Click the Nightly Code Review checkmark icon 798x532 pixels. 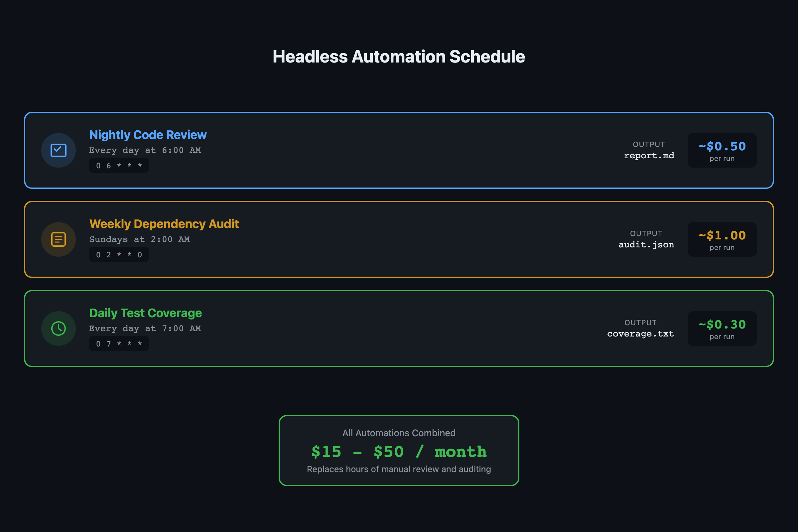(59, 150)
